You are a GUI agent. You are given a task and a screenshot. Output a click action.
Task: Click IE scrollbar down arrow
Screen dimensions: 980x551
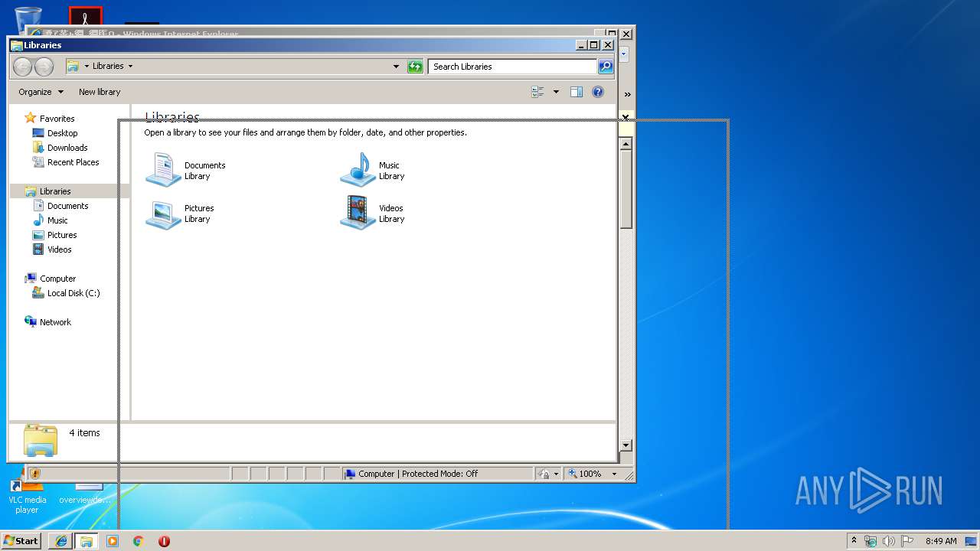[626, 445]
